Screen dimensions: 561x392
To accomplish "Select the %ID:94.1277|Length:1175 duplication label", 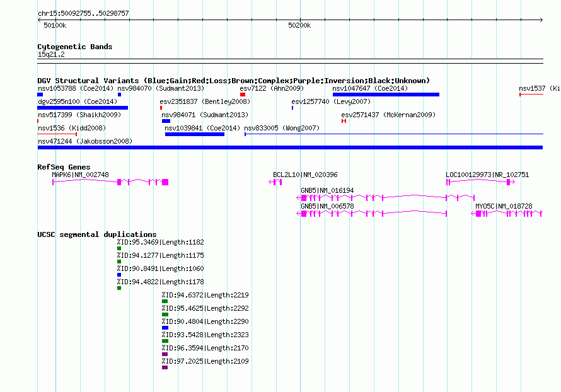I will (x=160, y=255).
